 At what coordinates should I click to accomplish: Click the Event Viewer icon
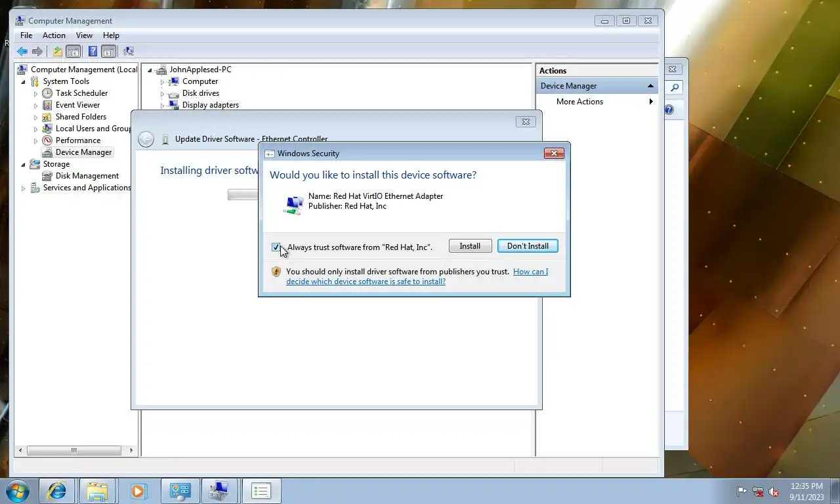point(47,105)
